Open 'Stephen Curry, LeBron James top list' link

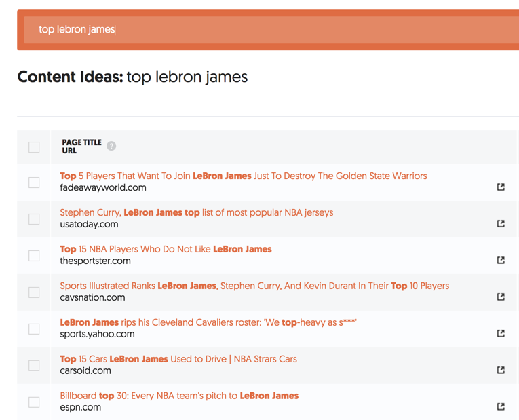click(x=197, y=212)
